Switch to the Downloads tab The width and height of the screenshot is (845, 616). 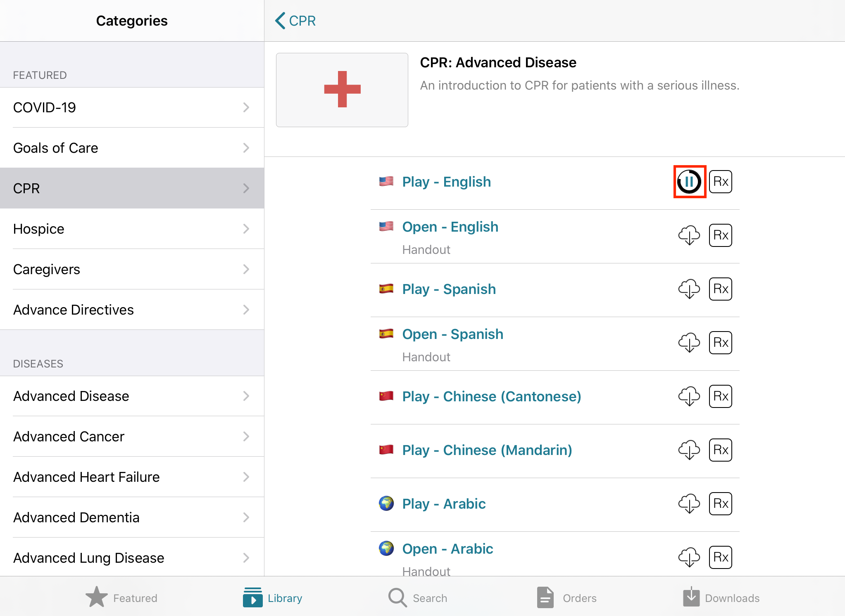point(721,597)
